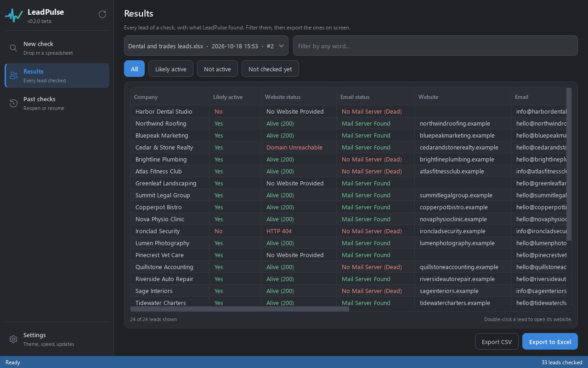The image size is (588, 368).
Task: Click the Website column header
Action: click(463, 97)
